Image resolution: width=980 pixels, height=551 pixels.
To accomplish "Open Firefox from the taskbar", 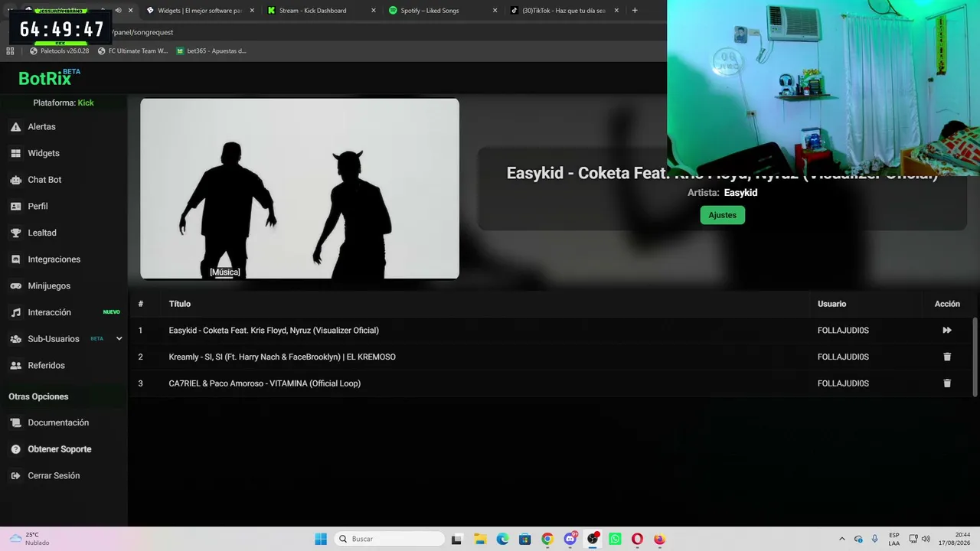I will 660,539.
